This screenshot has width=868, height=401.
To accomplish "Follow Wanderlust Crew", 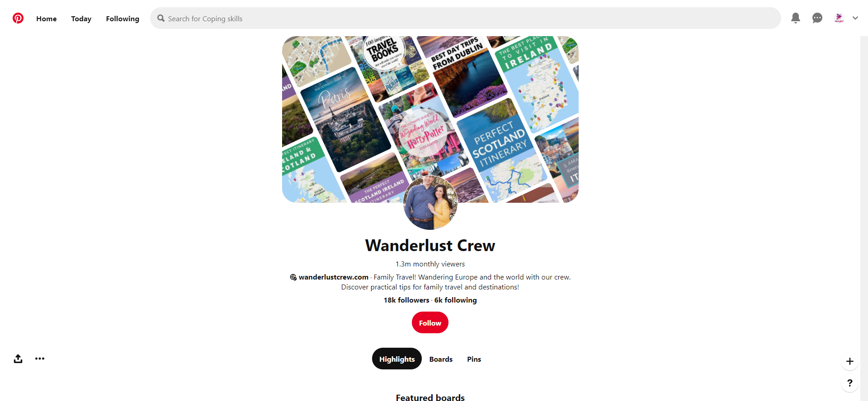I will point(430,322).
